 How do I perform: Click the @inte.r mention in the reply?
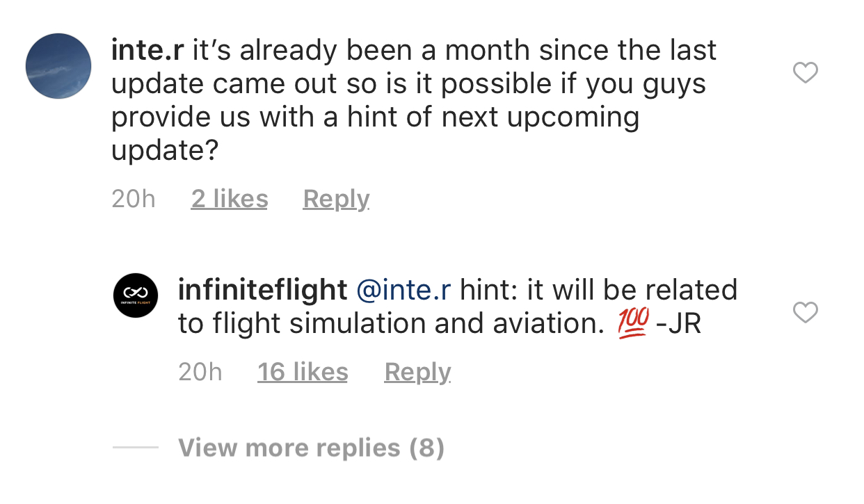point(403,290)
